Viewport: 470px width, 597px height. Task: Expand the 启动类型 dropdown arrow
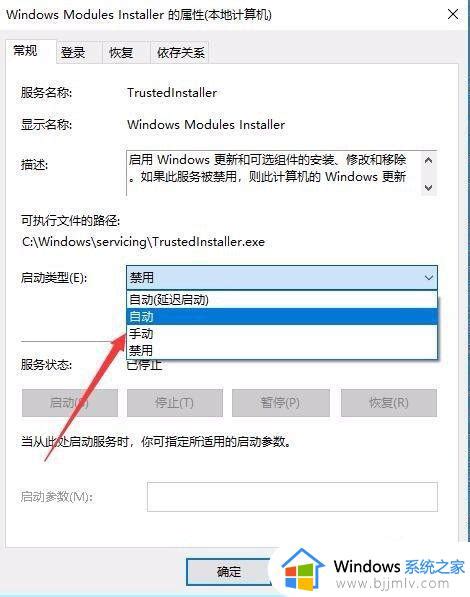point(428,278)
